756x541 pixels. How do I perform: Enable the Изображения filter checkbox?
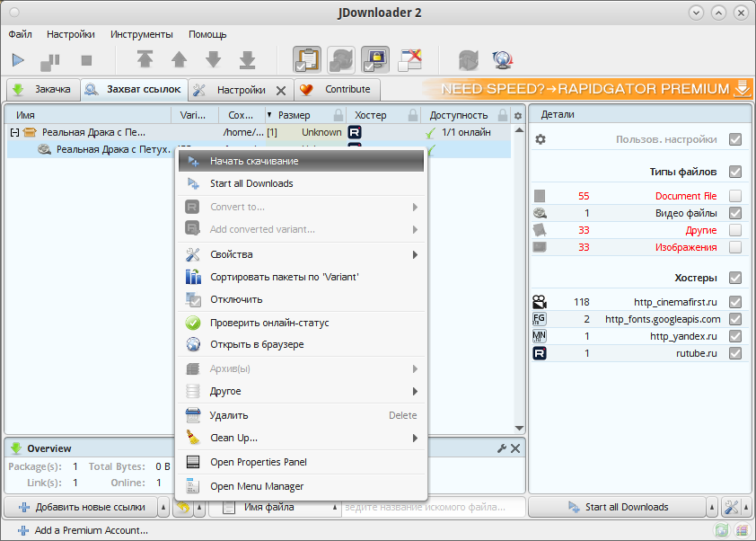(x=735, y=247)
